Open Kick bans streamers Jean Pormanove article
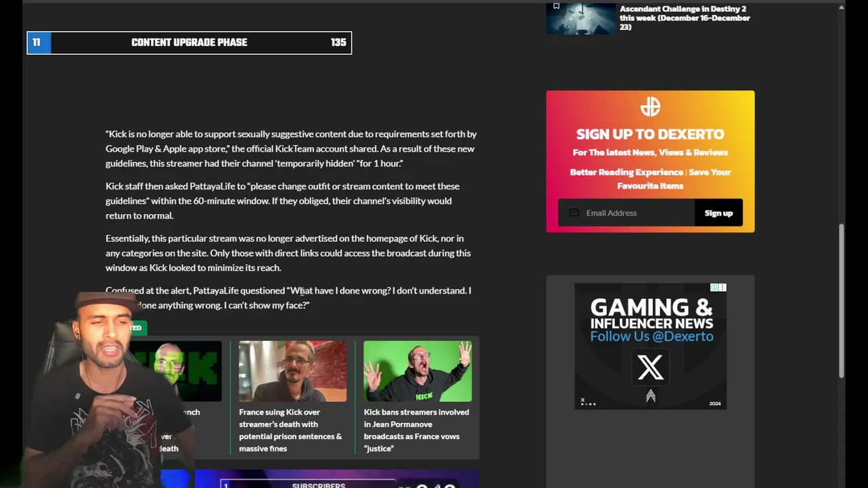The width and height of the screenshot is (868, 488). (416, 430)
